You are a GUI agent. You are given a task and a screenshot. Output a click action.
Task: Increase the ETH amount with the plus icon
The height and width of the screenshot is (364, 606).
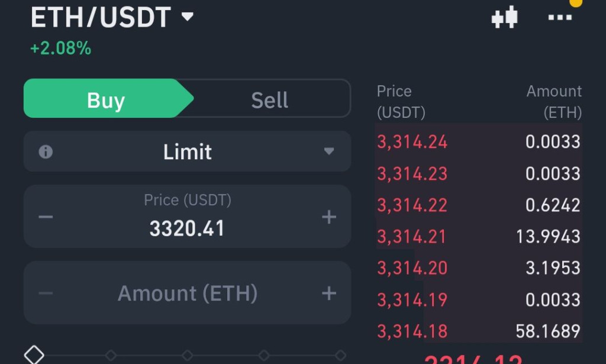tap(328, 292)
